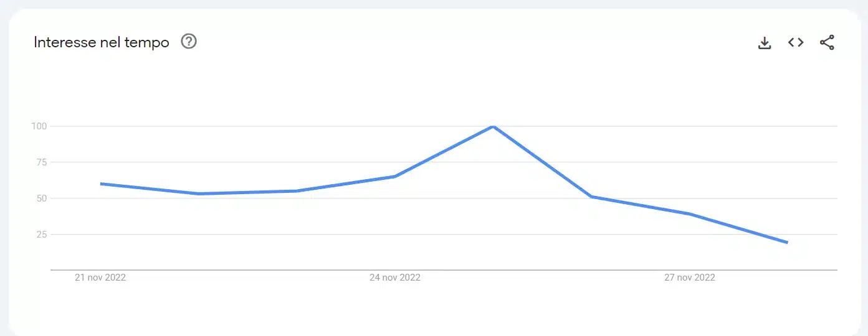Select the peak point at value 100
868x336 pixels.
click(493, 126)
